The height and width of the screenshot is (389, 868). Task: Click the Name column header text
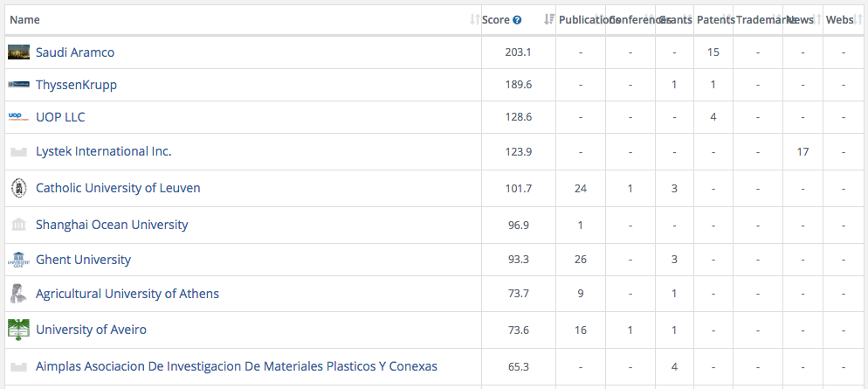tap(25, 20)
